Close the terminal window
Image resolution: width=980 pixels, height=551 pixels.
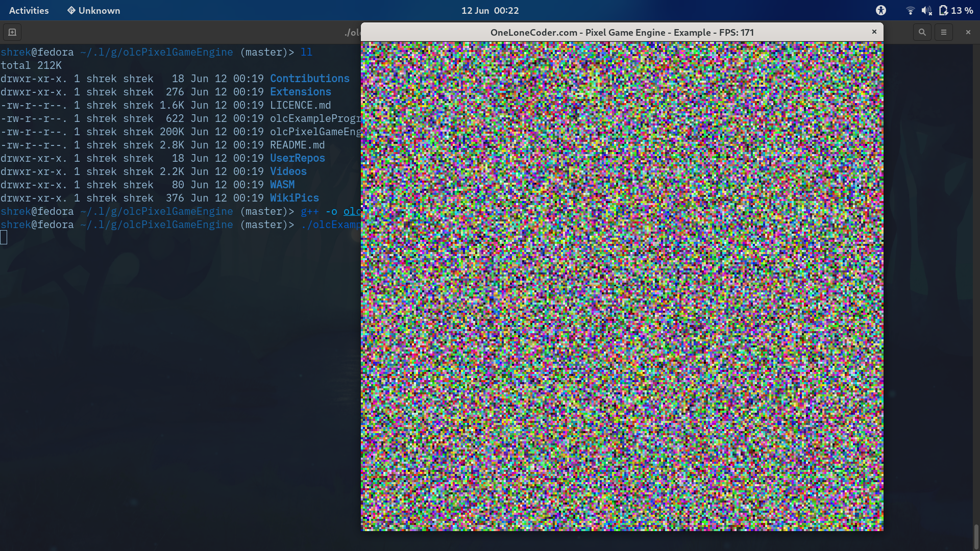pos(968,32)
